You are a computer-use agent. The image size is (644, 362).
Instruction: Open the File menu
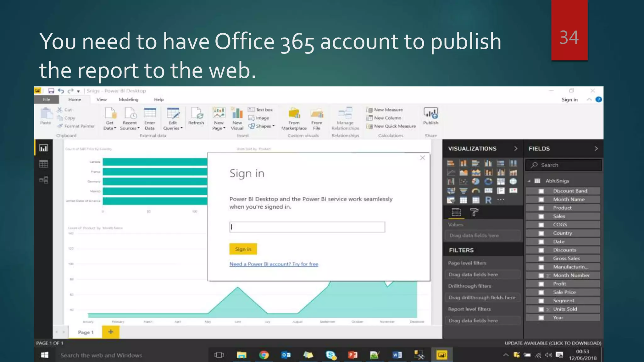(x=46, y=99)
